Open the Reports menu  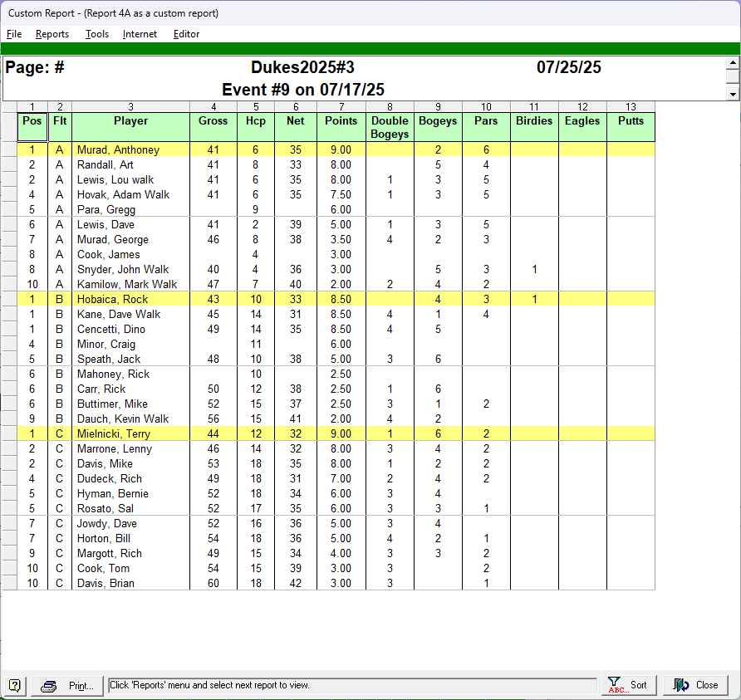[52, 34]
